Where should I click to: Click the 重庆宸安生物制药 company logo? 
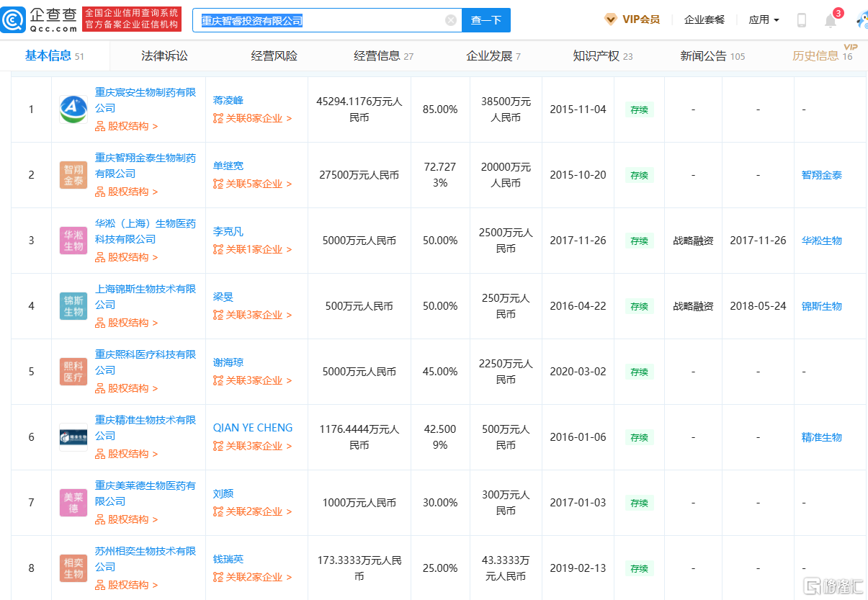(x=73, y=109)
